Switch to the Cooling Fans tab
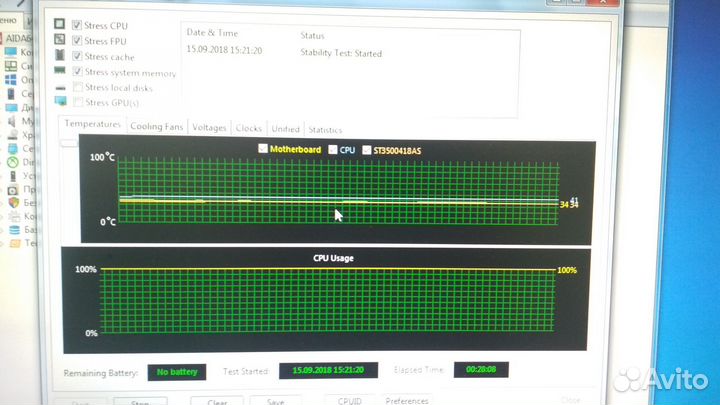 pos(157,126)
